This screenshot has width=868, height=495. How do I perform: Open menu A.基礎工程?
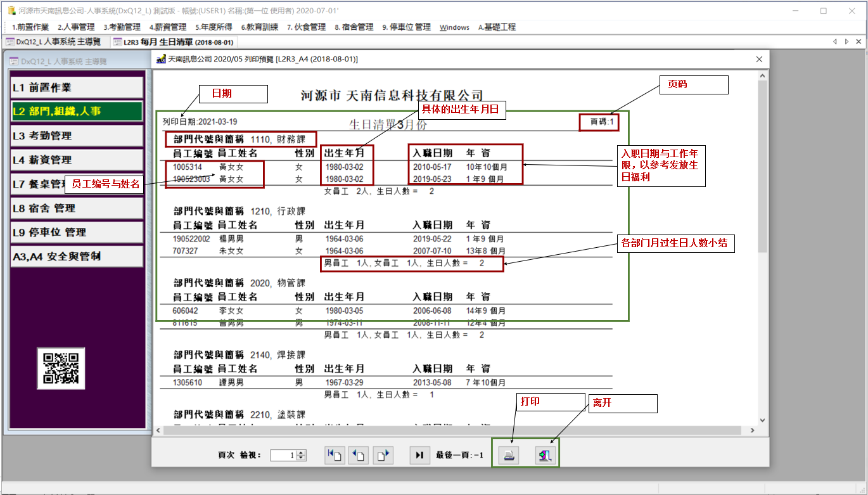click(497, 27)
